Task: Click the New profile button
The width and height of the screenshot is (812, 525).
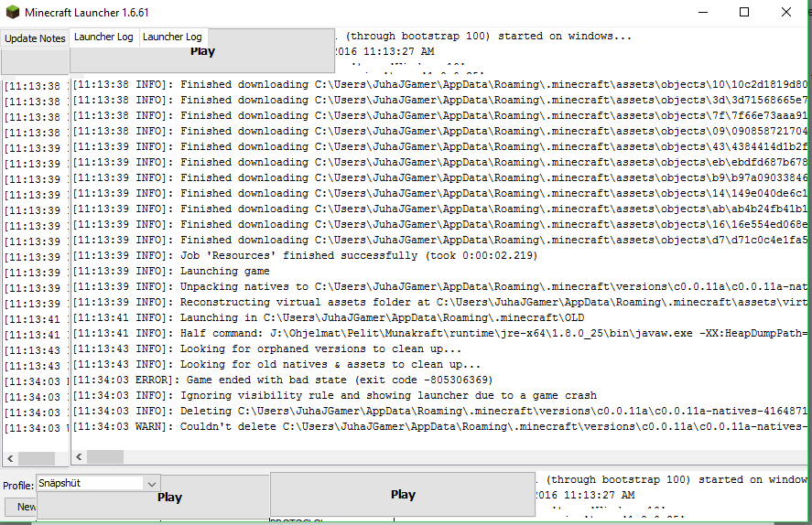Action: click(21, 507)
